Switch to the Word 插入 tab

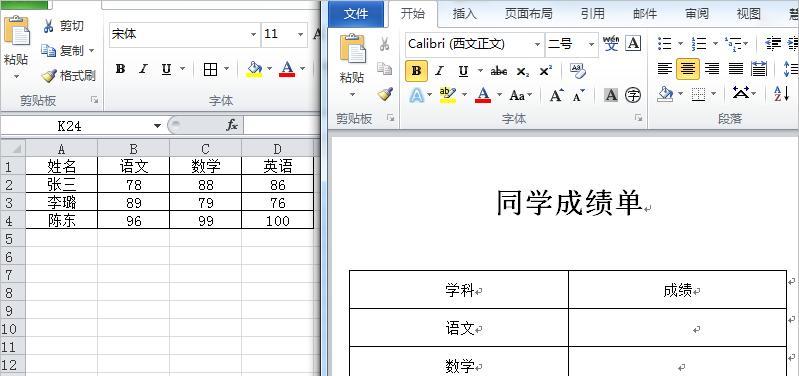point(465,14)
